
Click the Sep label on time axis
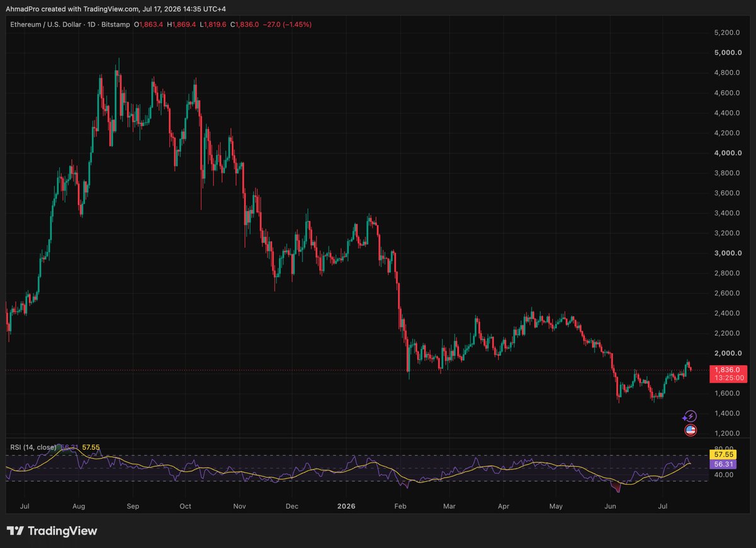point(133,506)
